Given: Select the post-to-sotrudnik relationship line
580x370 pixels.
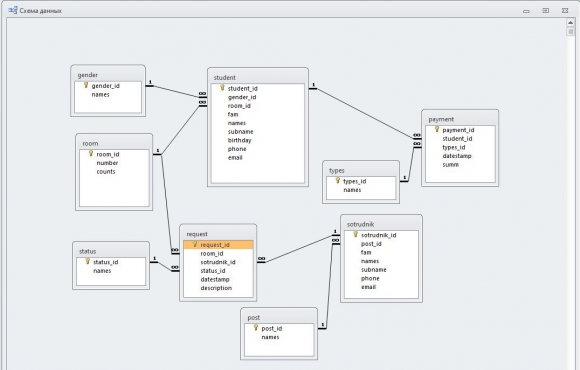Looking at the screenshot, I should [x=328, y=285].
